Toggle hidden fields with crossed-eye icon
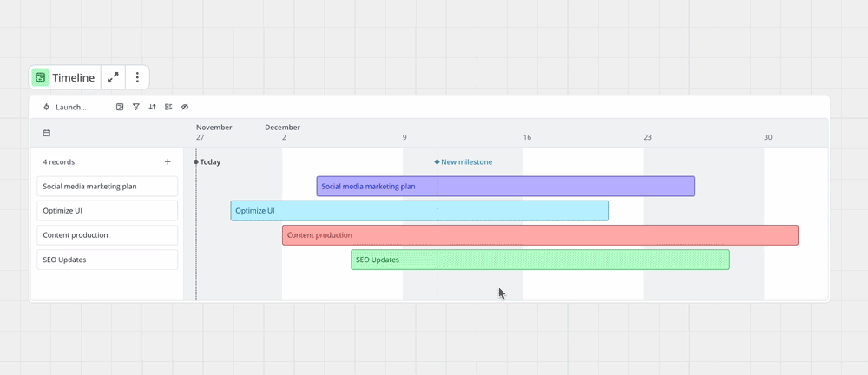The image size is (868, 375). coord(185,108)
